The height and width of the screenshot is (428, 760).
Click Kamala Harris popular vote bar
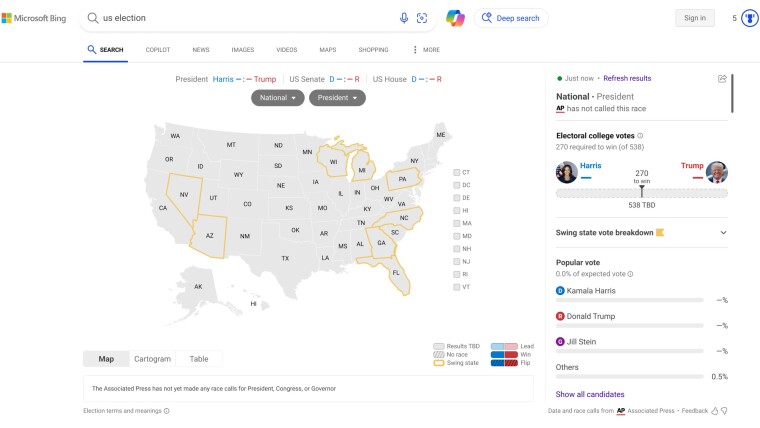pyautogui.click(x=630, y=301)
